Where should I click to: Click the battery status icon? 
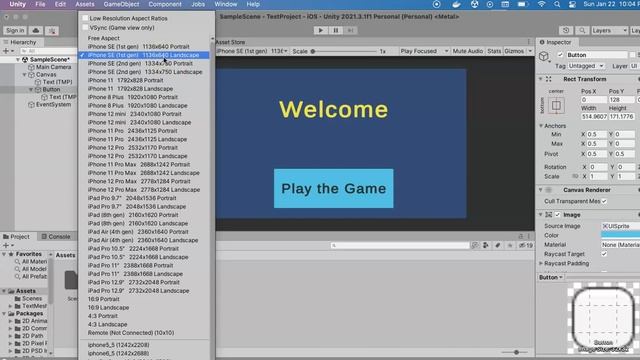coord(522,4)
